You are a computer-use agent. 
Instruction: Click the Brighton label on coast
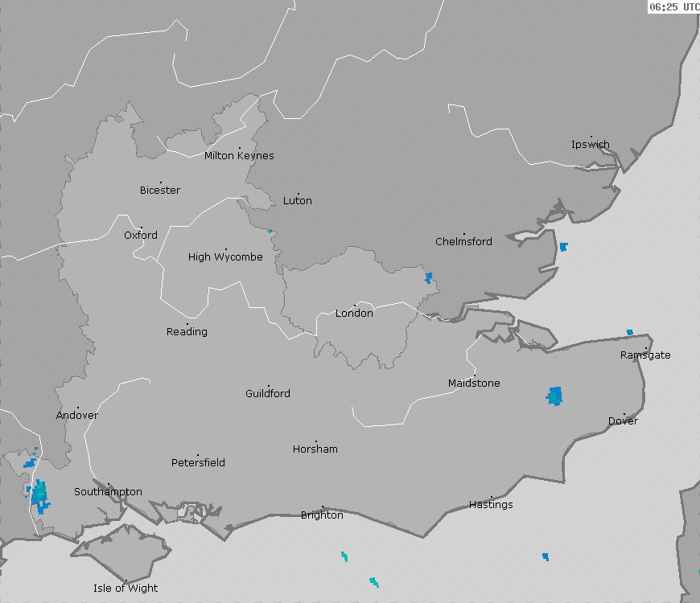pyautogui.click(x=322, y=515)
